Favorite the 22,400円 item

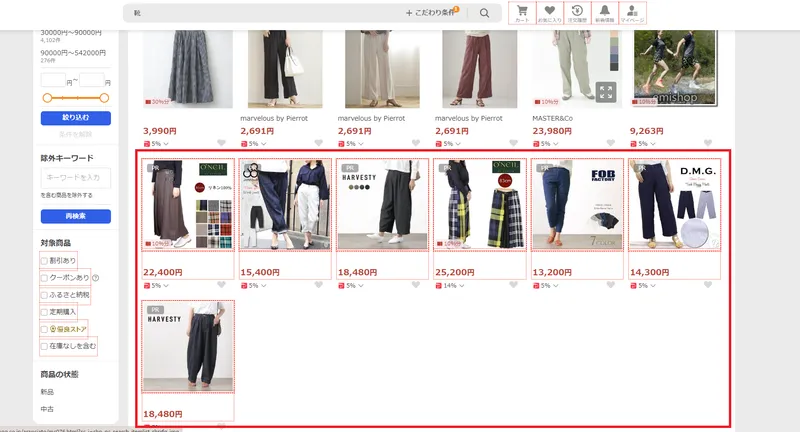coord(221,285)
